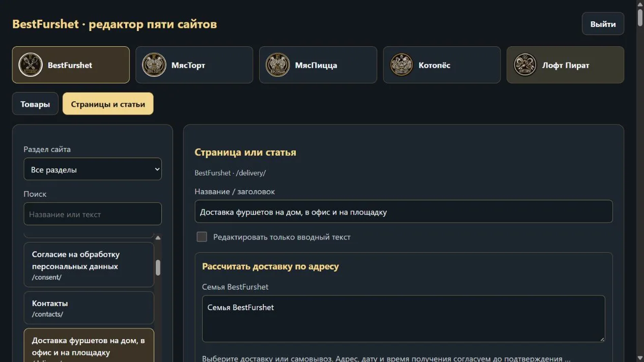Select the МясТорт site card
This screenshot has width=644, height=362.
click(194, 65)
